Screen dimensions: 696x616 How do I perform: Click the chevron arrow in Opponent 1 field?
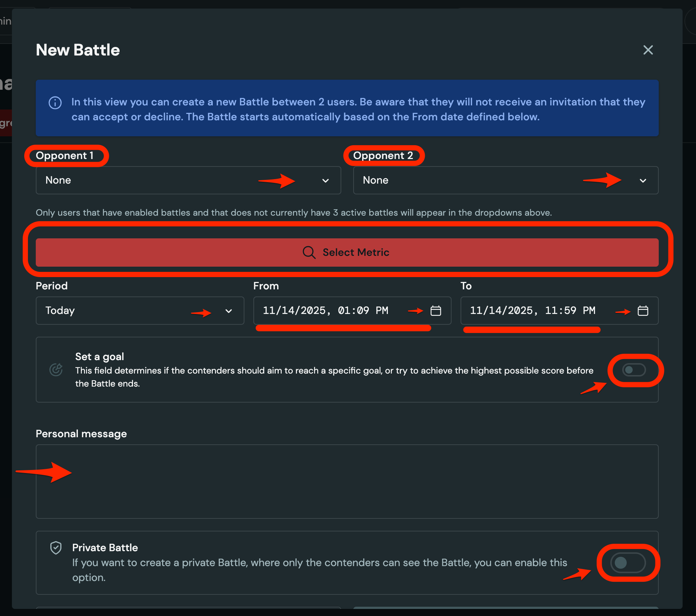tap(325, 181)
